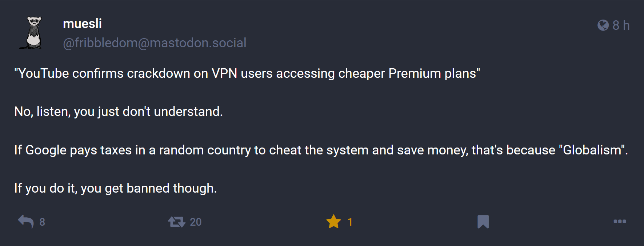Click the display name muesli

[82, 24]
